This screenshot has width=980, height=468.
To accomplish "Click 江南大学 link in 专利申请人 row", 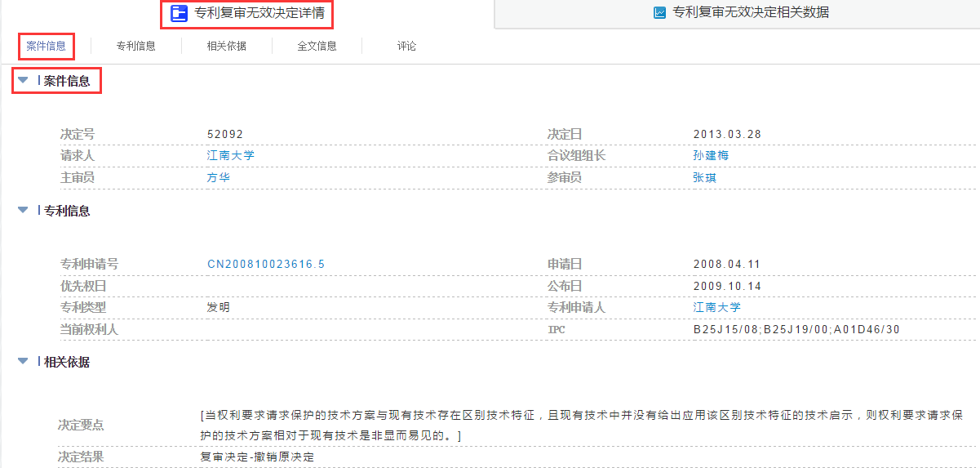I will pyautogui.click(x=716, y=307).
